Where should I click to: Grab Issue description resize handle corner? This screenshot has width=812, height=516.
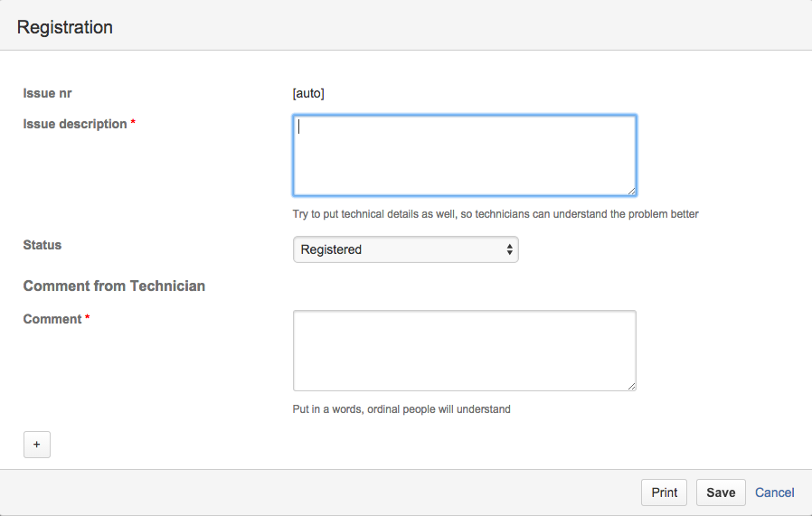tap(631, 191)
